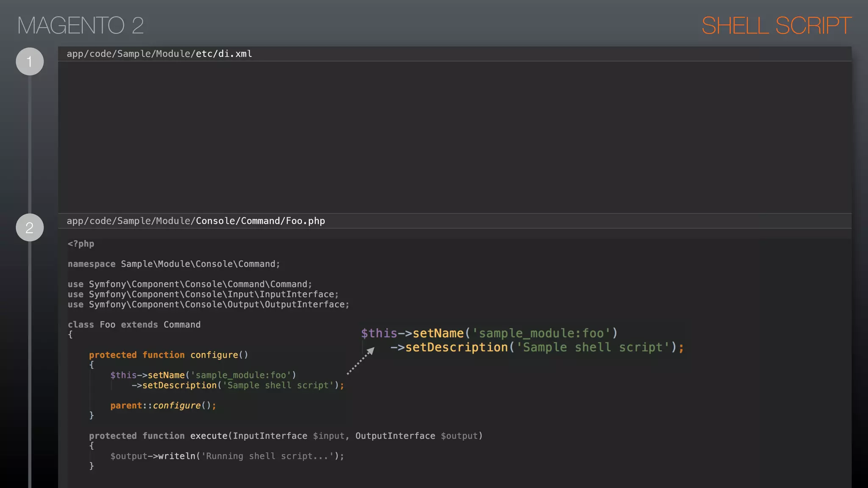
Task: Click the use OutputInterface import line
Action: click(x=209, y=305)
